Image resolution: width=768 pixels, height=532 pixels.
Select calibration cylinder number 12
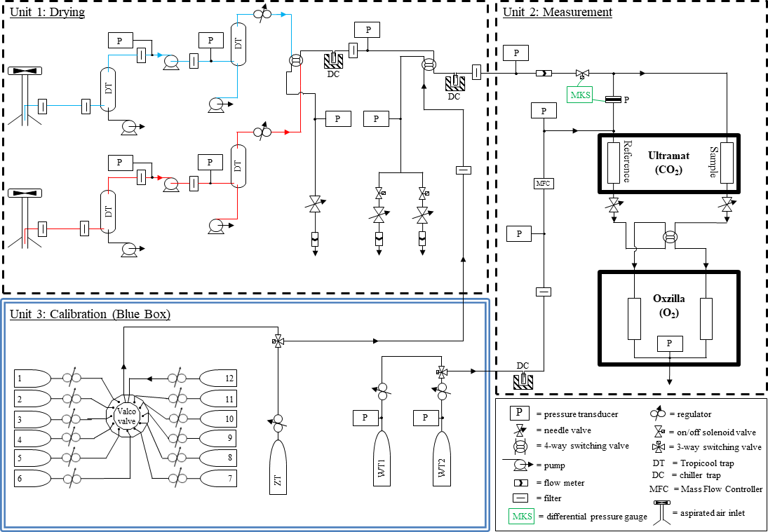click(x=218, y=378)
